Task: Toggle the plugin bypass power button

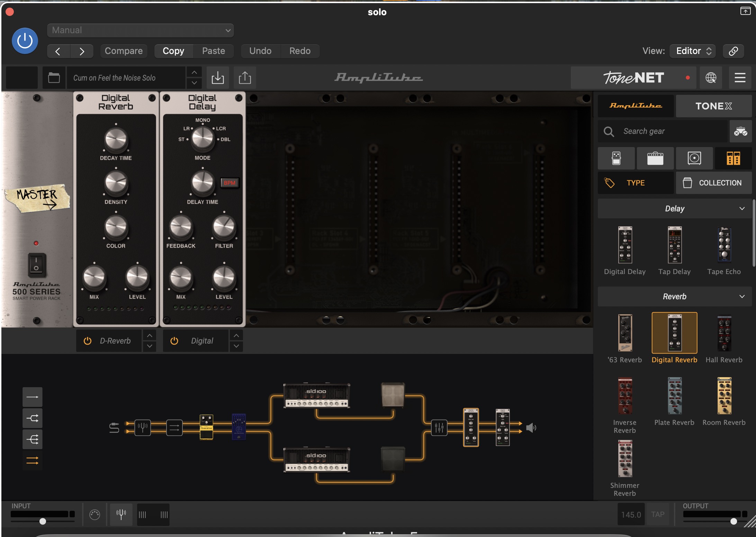Action: pyautogui.click(x=25, y=41)
